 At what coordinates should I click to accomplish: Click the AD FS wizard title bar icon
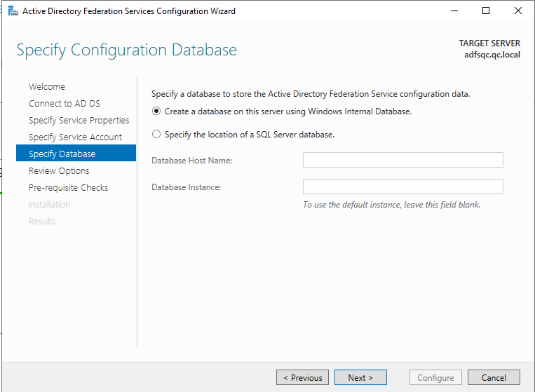pyautogui.click(x=12, y=11)
